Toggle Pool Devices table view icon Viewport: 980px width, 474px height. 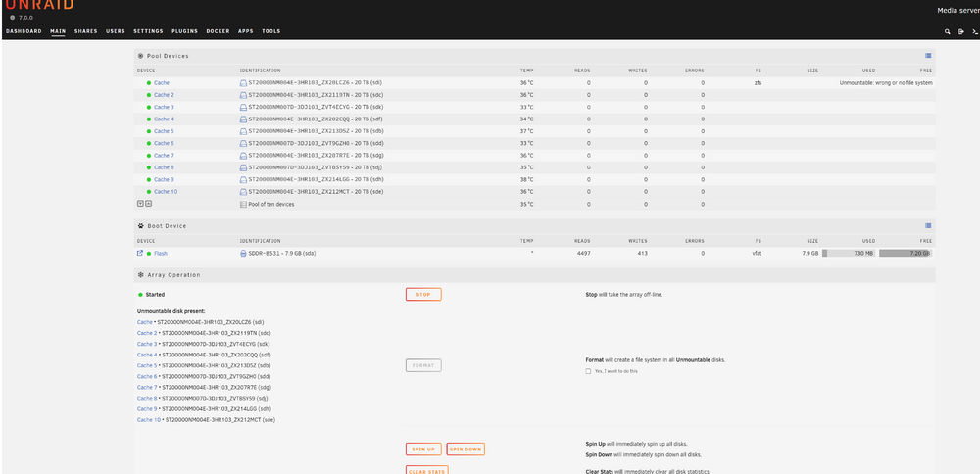[x=928, y=56]
